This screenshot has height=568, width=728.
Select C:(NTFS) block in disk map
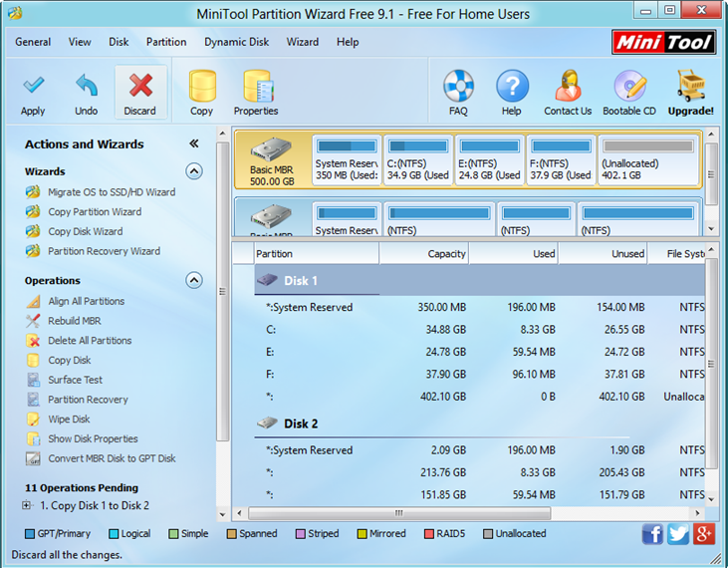point(418,160)
